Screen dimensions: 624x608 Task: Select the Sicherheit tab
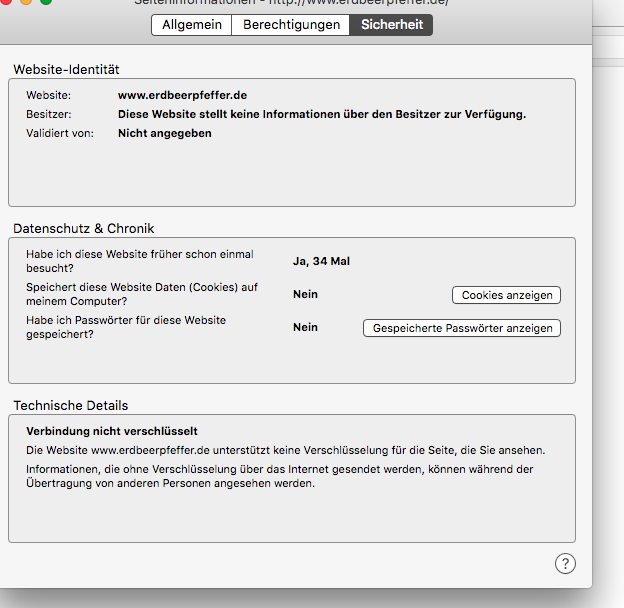tap(392, 25)
